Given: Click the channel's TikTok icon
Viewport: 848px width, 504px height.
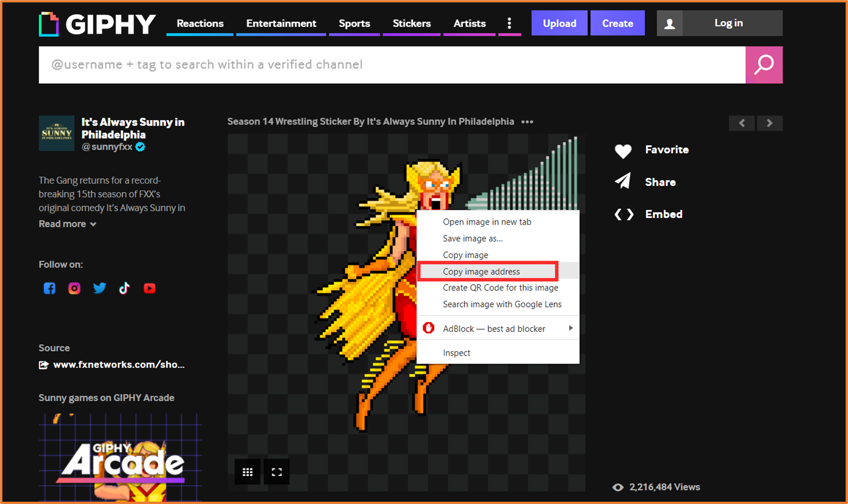Looking at the screenshot, I should click(124, 288).
